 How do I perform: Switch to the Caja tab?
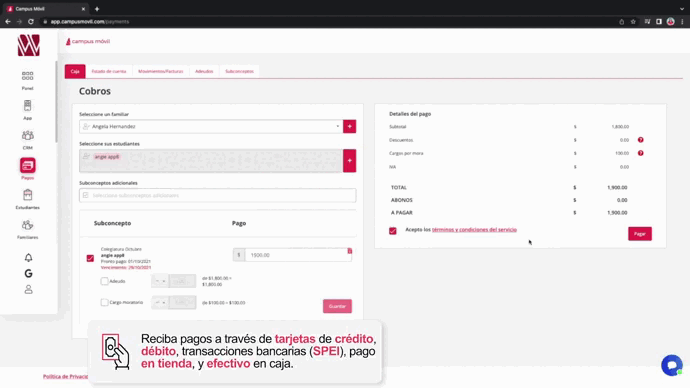tap(75, 71)
